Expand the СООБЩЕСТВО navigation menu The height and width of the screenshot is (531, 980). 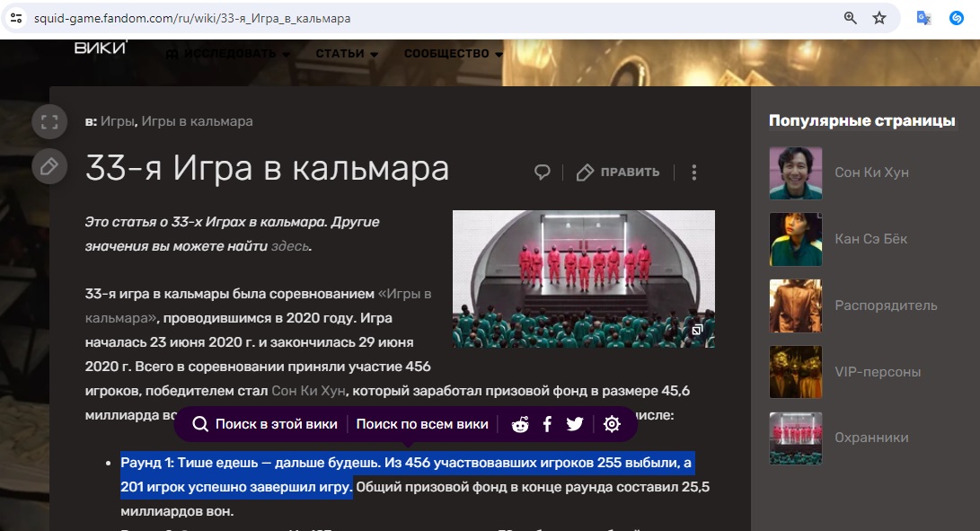(x=453, y=54)
